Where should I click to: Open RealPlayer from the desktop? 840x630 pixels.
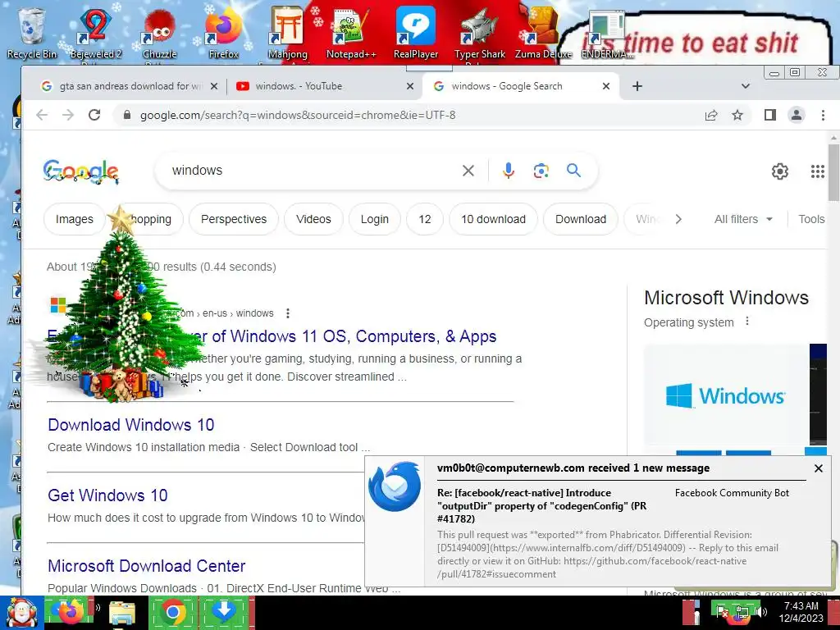pyautogui.click(x=416, y=33)
